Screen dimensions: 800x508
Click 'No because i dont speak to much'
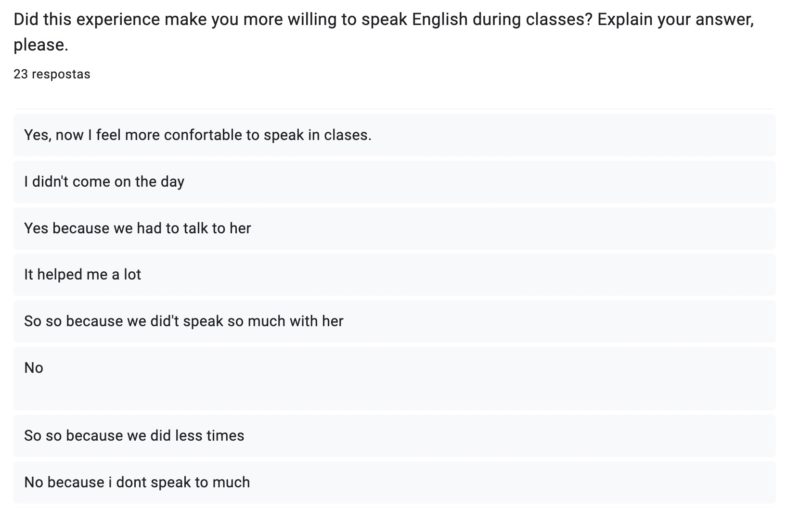[137, 482]
